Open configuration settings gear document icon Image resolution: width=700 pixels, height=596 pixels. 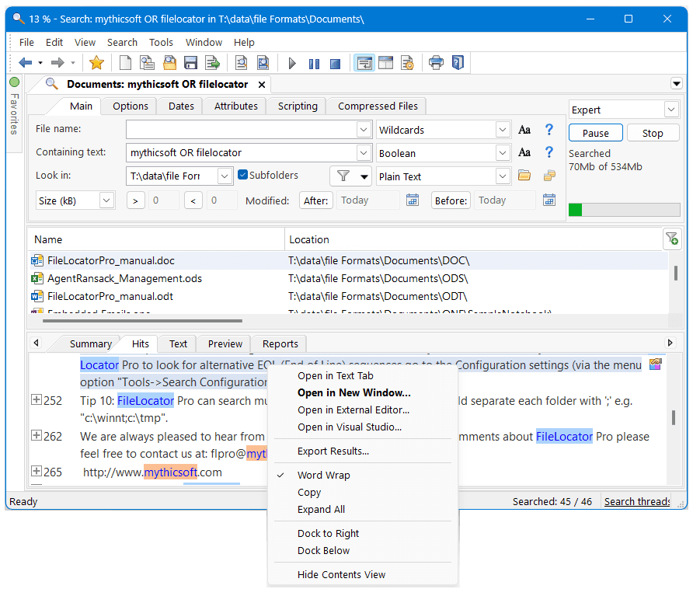(x=407, y=62)
